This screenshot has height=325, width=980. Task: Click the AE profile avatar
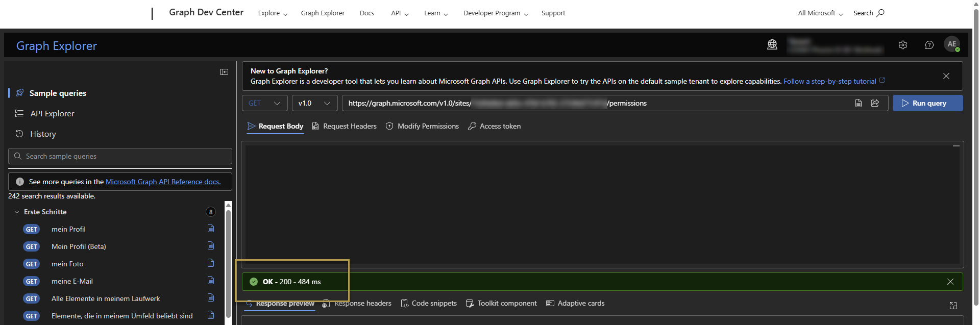[952, 44]
